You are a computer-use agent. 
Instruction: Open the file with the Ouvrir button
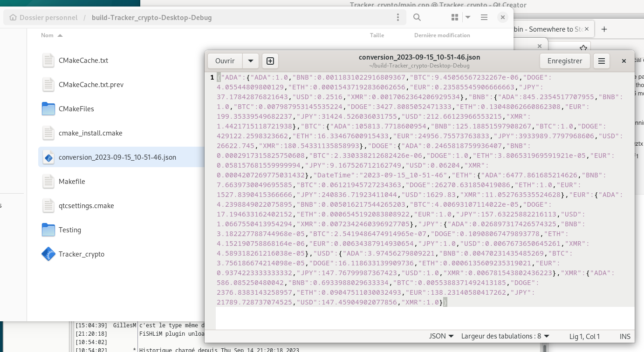(225, 61)
